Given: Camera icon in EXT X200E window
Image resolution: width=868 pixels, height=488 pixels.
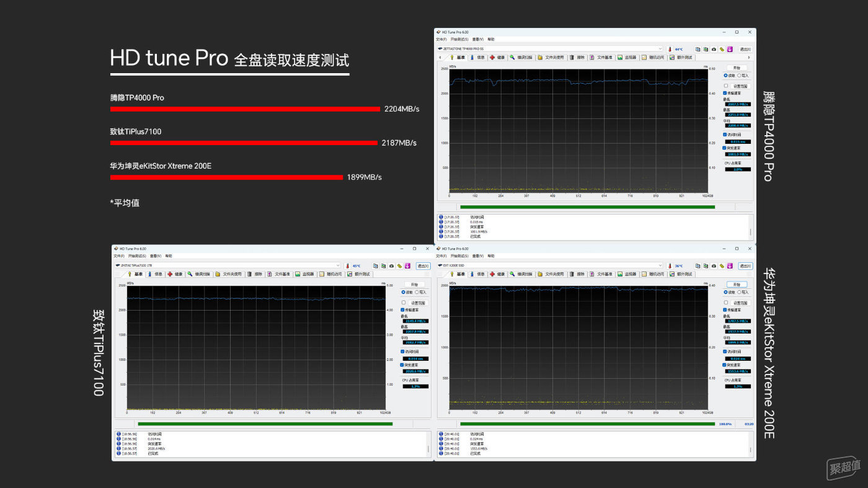Looking at the screenshot, I should [714, 266].
